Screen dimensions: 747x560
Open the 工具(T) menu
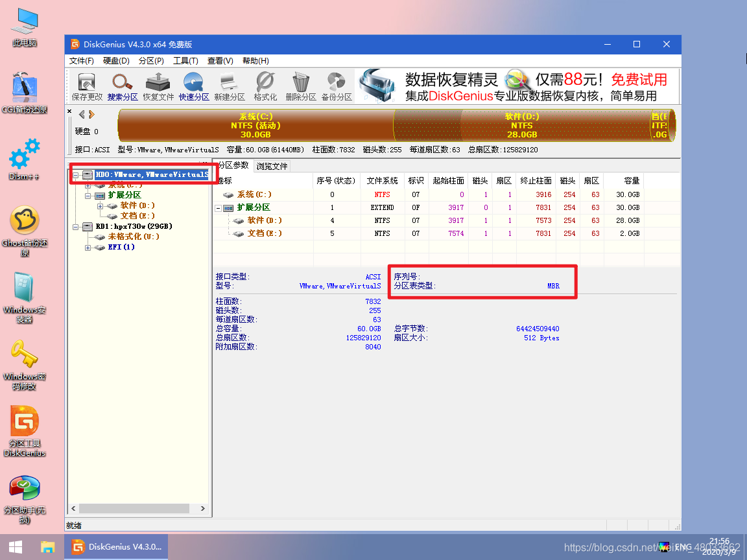(186, 61)
